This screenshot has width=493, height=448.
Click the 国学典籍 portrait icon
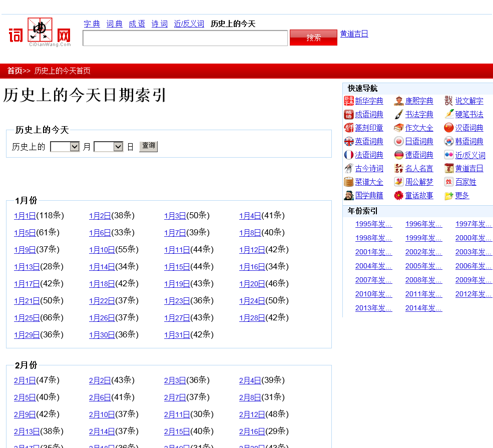(x=349, y=196)
